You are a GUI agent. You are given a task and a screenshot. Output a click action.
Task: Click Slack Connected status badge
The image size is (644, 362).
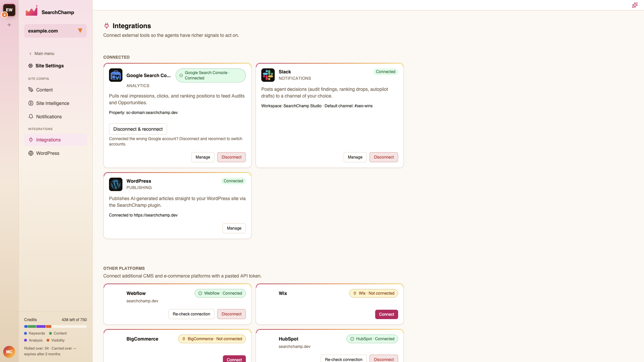coord(386,72)
